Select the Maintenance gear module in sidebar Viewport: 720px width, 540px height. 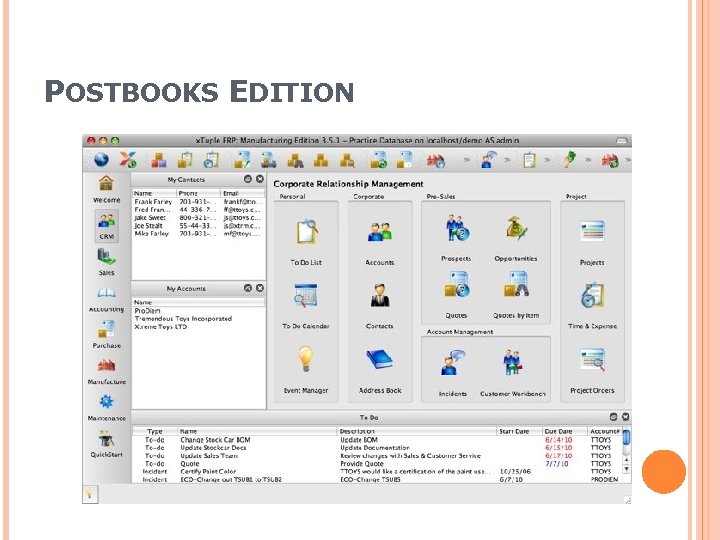[x=107, y=408]
